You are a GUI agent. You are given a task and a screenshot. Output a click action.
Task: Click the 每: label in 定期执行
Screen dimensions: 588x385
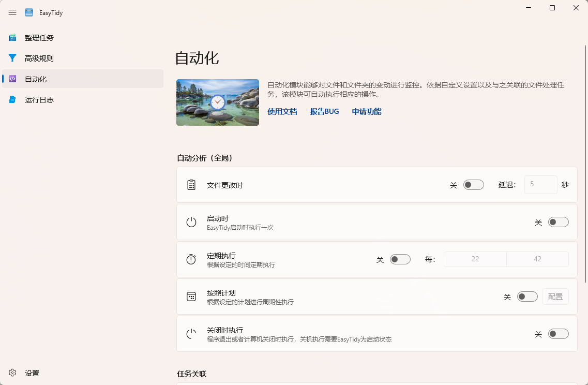430,259
